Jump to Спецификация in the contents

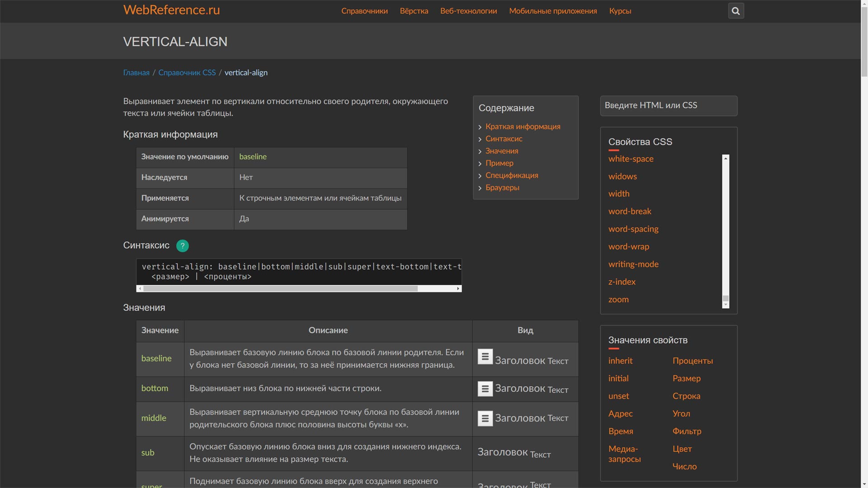[x=512, y=175]
